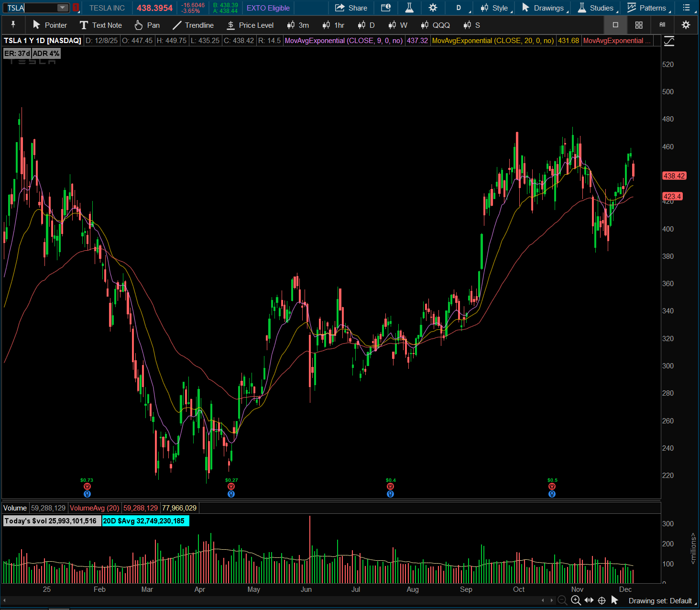Select the Price Level tool
Viewport: 700px width, 610px height.
(250, 25)
